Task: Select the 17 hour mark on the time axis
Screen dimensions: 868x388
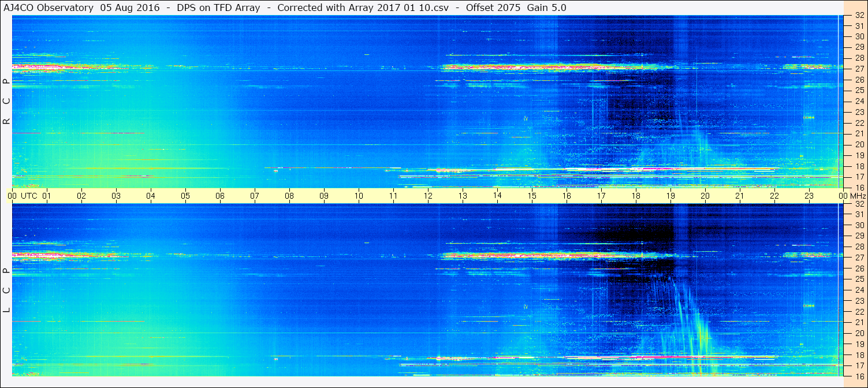Action: pyautogui.click(x=601, y=196)
